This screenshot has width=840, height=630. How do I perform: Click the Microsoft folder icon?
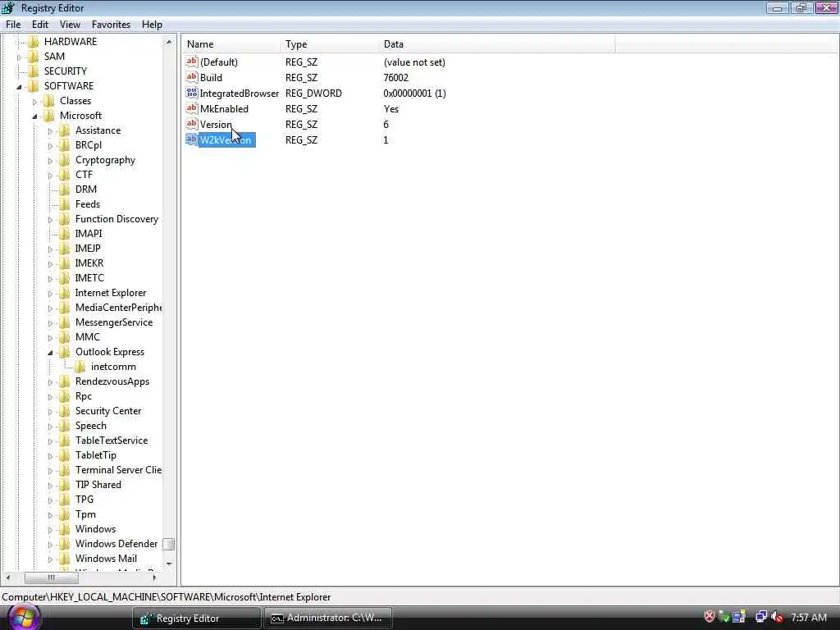(x=49, y=116)
